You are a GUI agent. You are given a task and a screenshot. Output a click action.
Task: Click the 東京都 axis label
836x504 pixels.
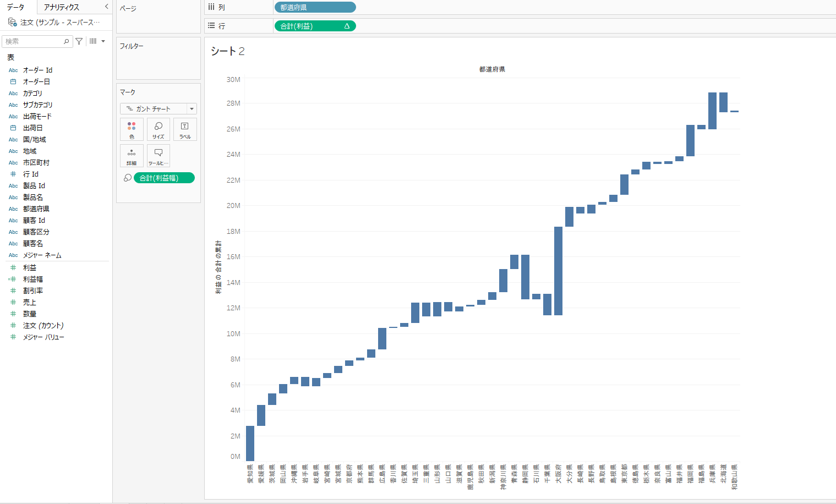click(624, 473)
